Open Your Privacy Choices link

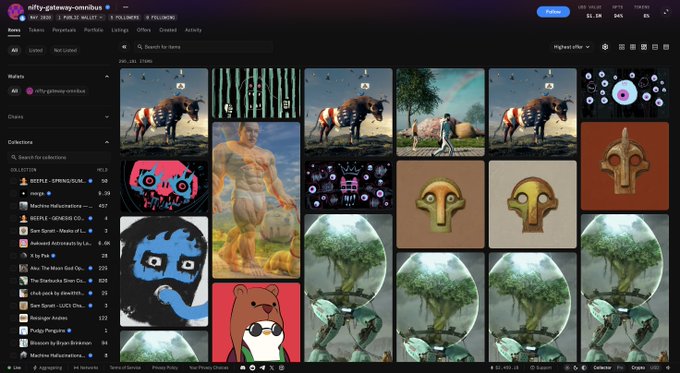209,368
